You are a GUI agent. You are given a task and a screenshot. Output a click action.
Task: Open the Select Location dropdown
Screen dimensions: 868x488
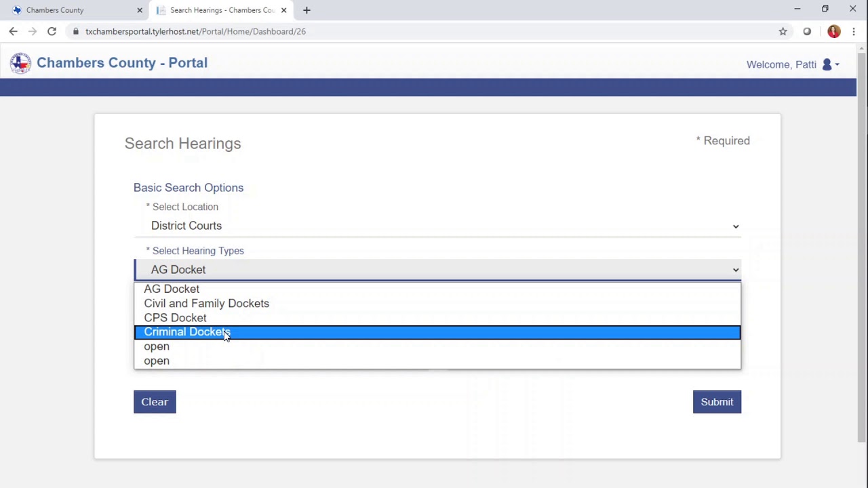click(437, 226)
